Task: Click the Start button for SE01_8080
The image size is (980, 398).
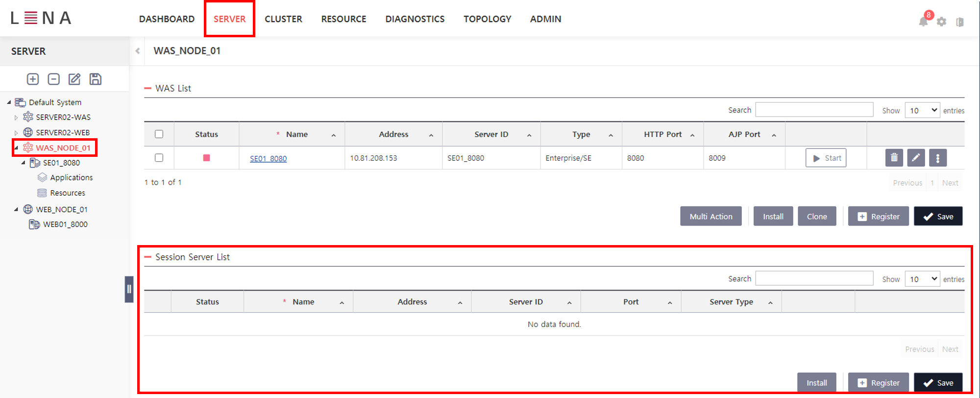Action: (826, 158)
